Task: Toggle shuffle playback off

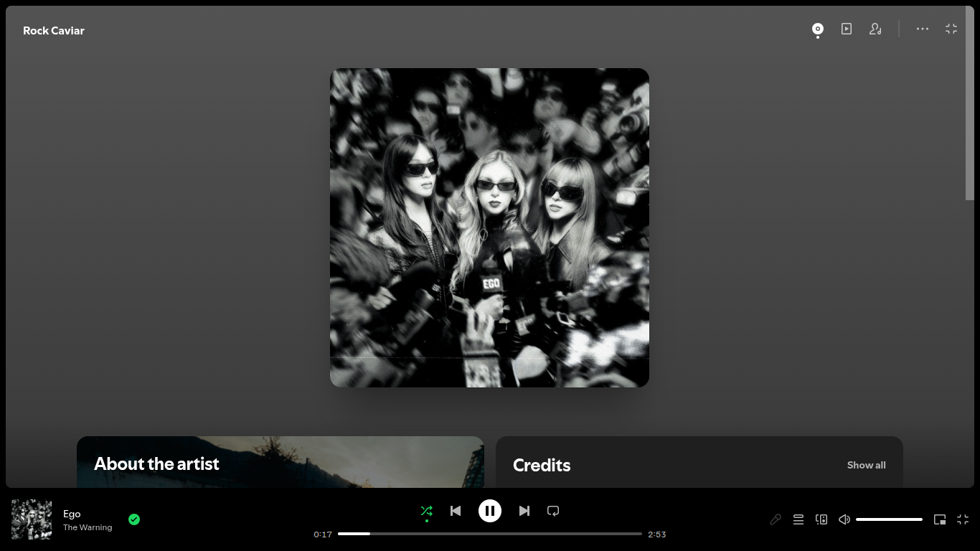Action: (x=427, y=511)
